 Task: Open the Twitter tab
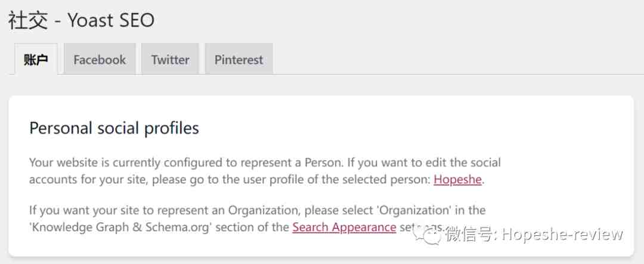[170, 59]
